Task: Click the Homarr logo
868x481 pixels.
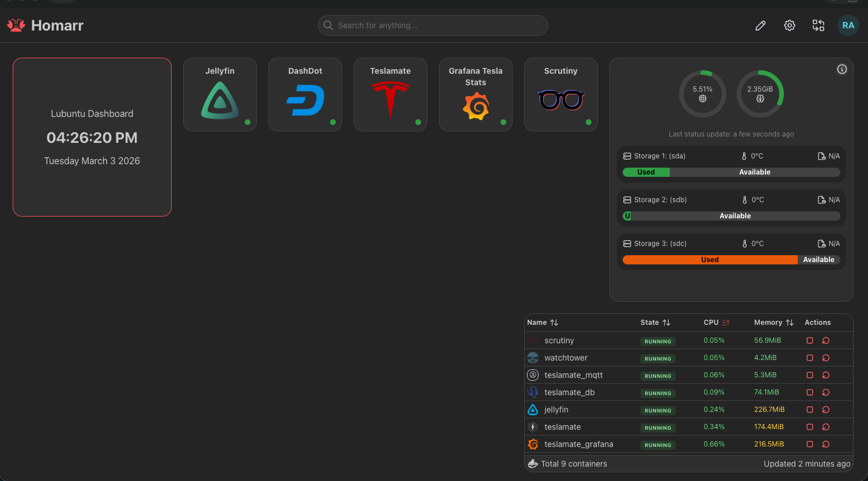Action: tap(46, 25)
